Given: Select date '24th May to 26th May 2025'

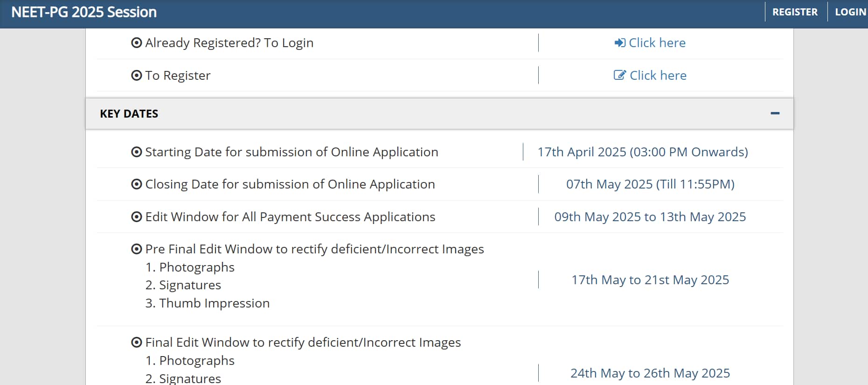Looking at the screenshot, I should [x=650, y=373].
